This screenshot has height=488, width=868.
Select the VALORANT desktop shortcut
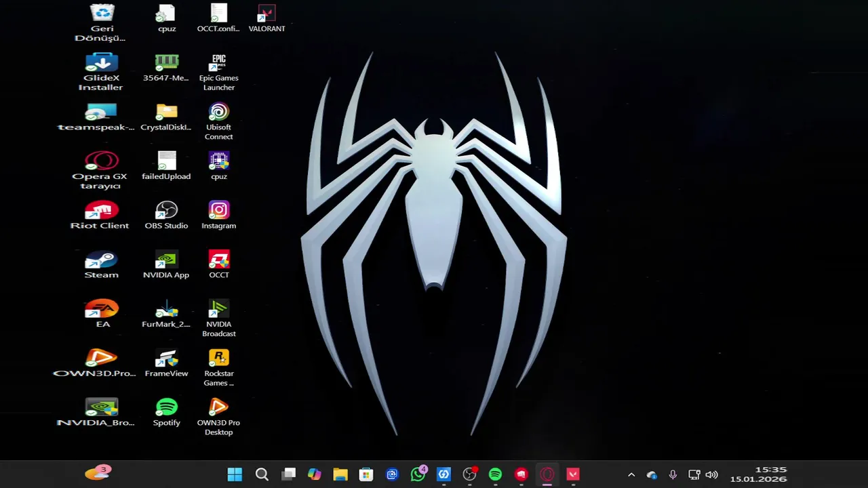tap(267, 18)
